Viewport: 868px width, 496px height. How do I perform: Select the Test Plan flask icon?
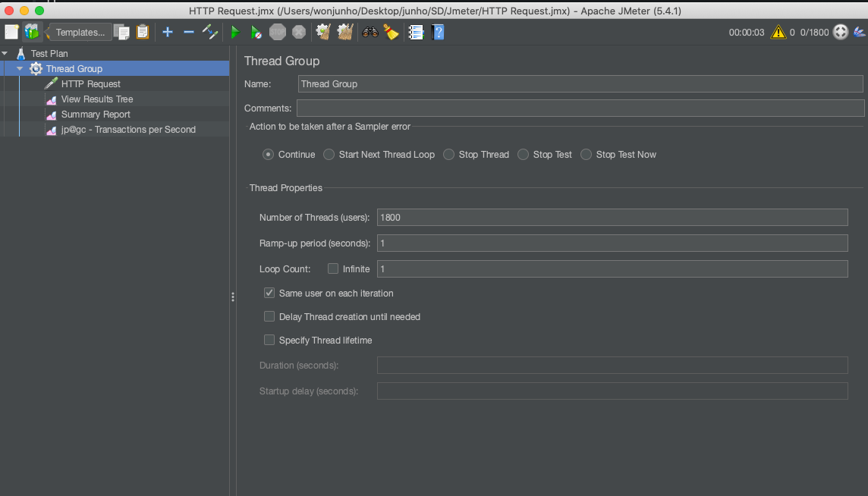(x=21, y=54)
